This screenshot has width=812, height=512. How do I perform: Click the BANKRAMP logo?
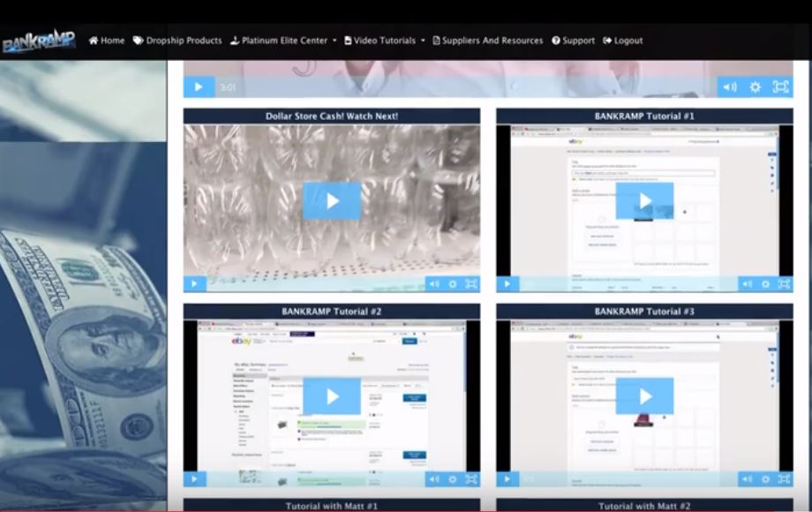tap(39, 41)
